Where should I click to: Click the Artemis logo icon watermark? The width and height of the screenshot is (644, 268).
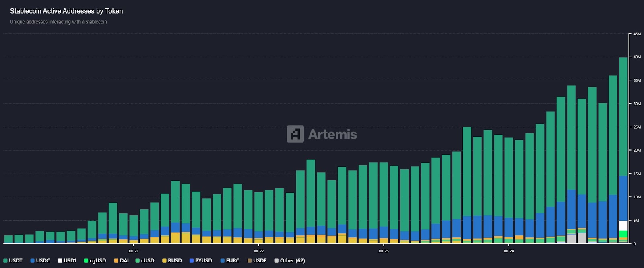295,134
